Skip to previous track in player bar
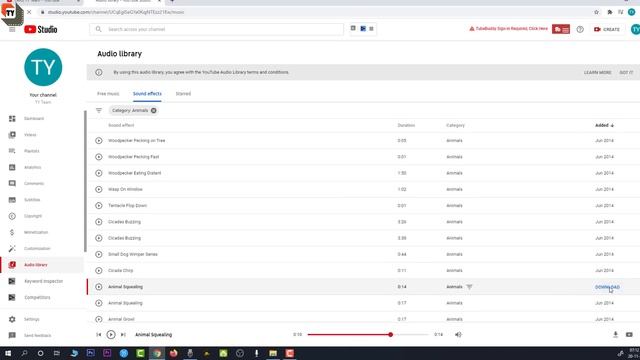Screen dimensions: 640x360 (x=99, y=335)
